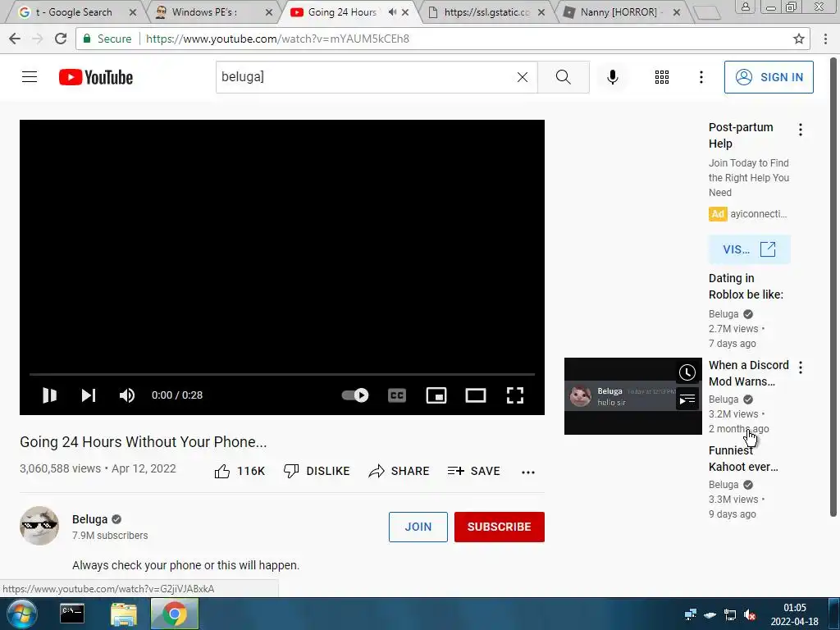840x630 pixels.
Task: Open the Beluga channel avatar
Action: tap(39, 526)
